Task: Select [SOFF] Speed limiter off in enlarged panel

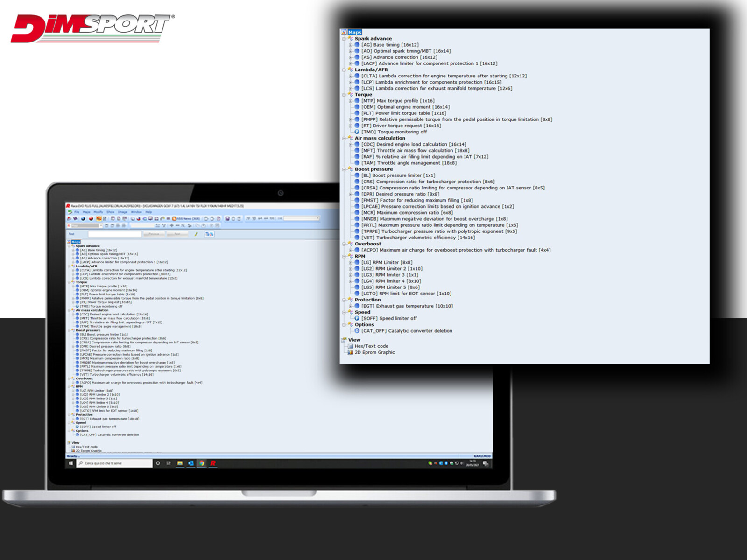Action: (398, 318)
